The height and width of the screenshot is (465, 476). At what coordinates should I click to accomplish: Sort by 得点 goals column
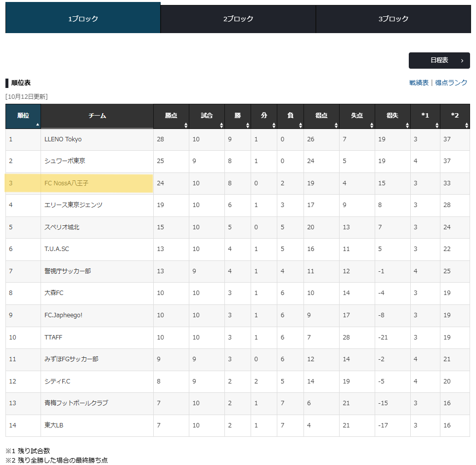click(321, 116)
